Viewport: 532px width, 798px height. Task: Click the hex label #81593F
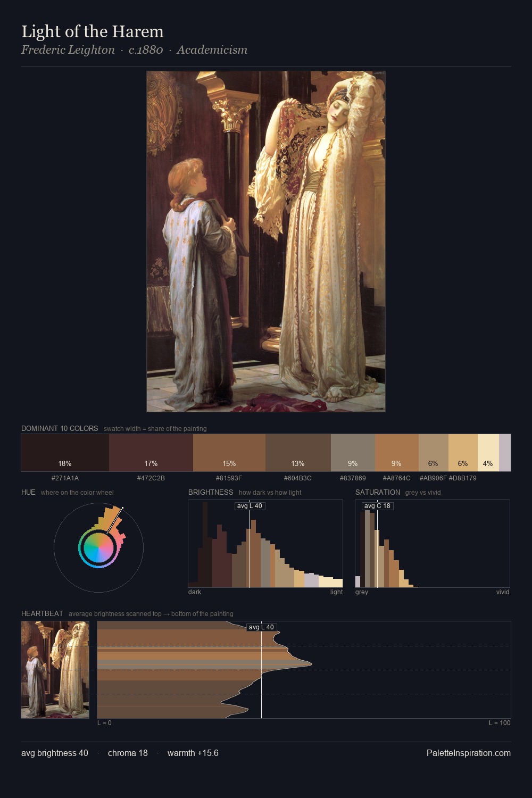click(x=229, y=478)
